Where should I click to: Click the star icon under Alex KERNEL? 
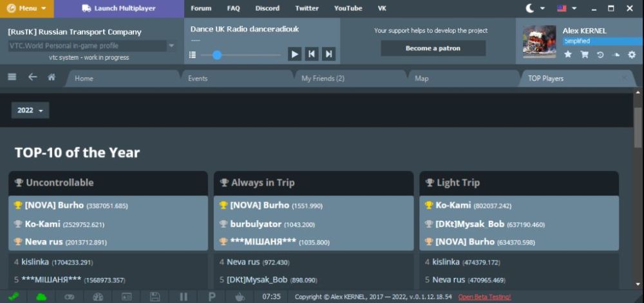(567, 55)
